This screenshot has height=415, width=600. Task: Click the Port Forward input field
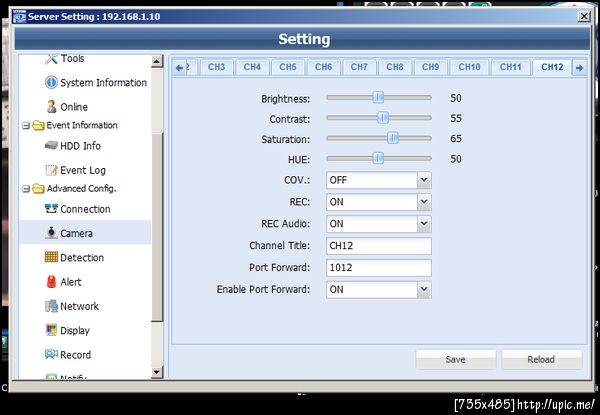(379, 268)
